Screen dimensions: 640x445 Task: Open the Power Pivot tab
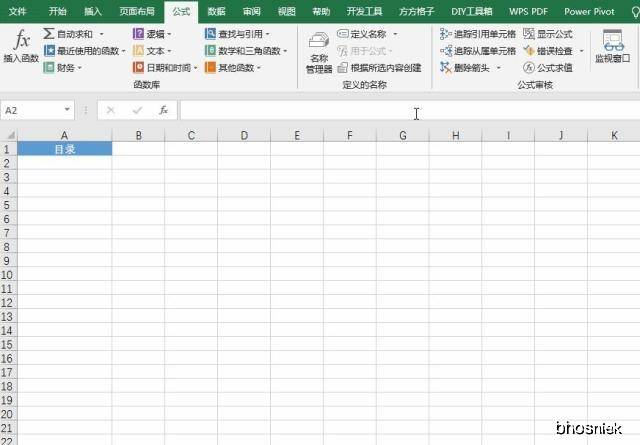click(589, 11)
